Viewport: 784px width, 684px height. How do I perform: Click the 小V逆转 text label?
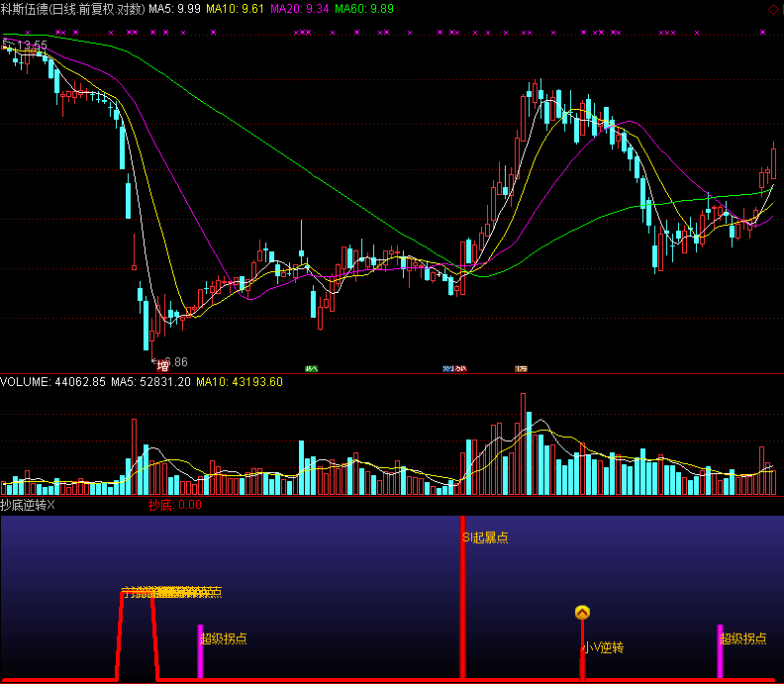tap(603, 647)
